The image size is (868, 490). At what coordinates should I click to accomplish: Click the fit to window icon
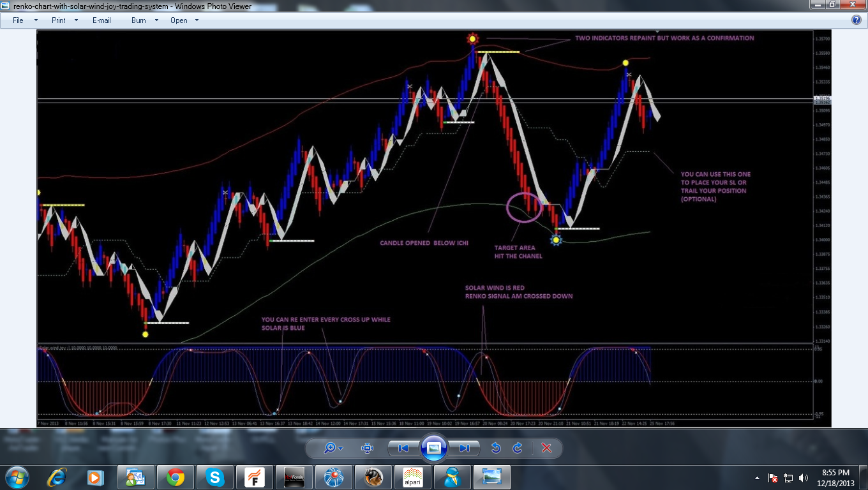click(x=367, y=448)
